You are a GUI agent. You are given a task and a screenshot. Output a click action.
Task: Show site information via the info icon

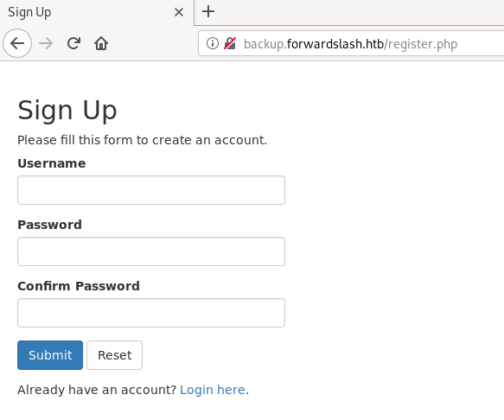pyautogui.click(x=213, y=43)
